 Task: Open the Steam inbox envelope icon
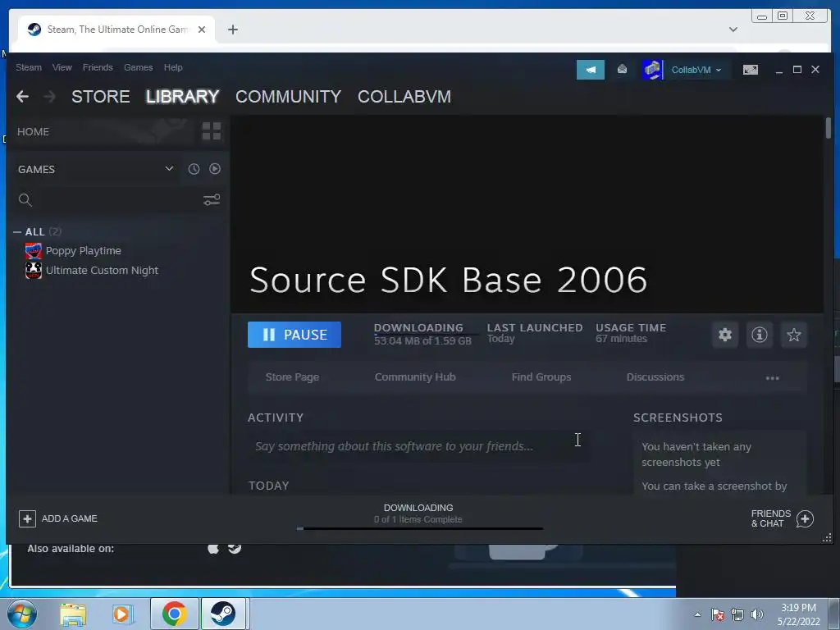pos(622,69)
